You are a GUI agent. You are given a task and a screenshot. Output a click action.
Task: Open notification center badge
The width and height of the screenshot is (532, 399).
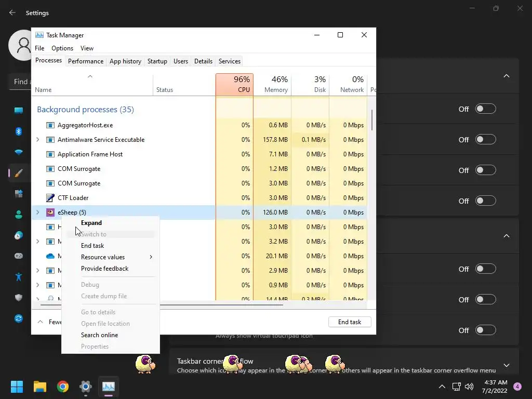click(517, 387)
